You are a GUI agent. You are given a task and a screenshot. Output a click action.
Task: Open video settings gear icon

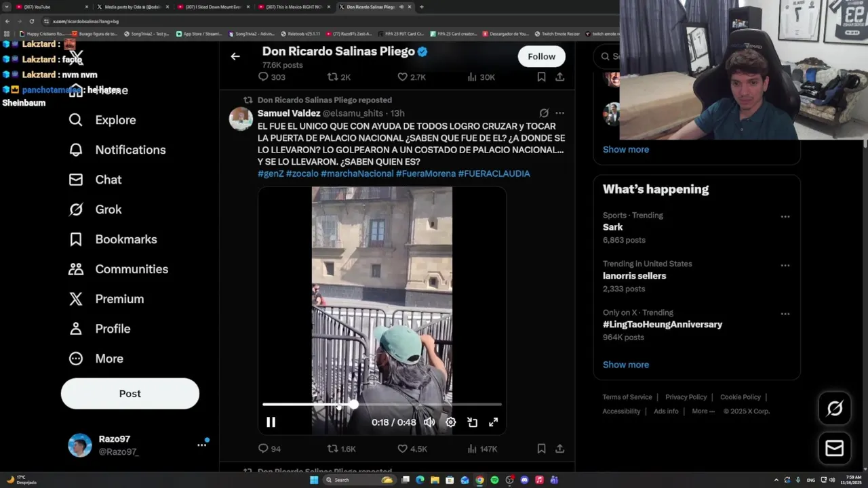(x=451, y=422)
